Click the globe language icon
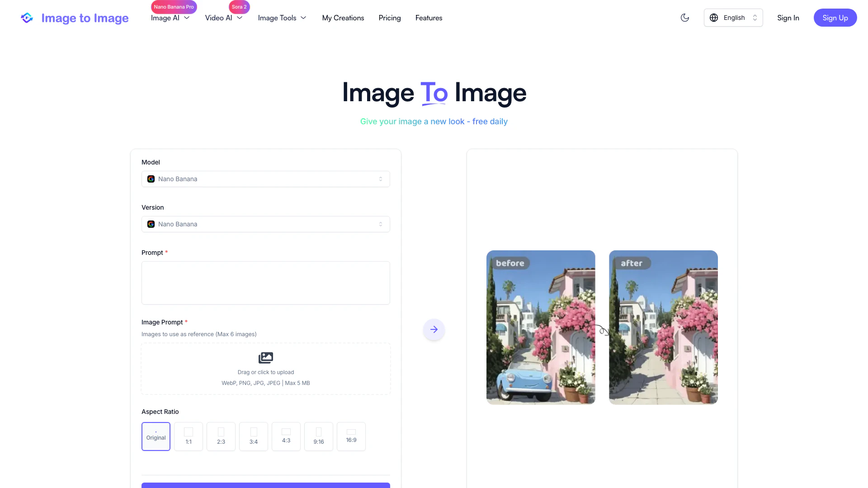The image size is (868, 488). (x=714, y=18)
